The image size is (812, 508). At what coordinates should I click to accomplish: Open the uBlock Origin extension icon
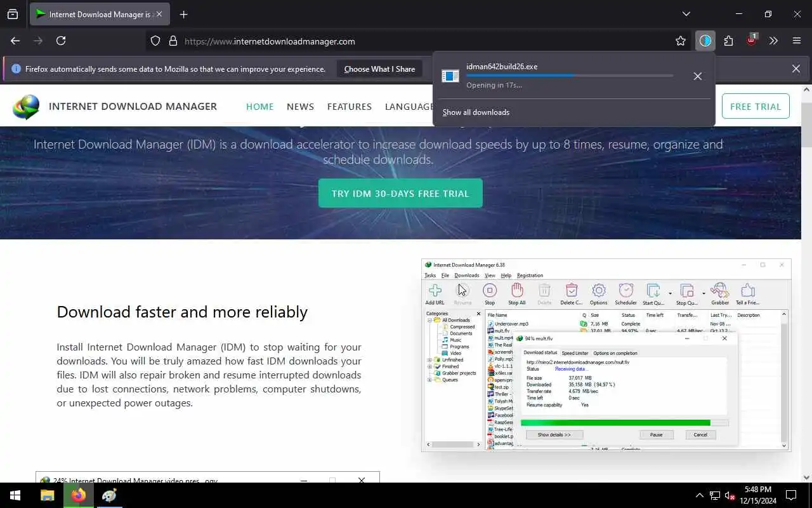pyautogui.click(x=751, y=41)
